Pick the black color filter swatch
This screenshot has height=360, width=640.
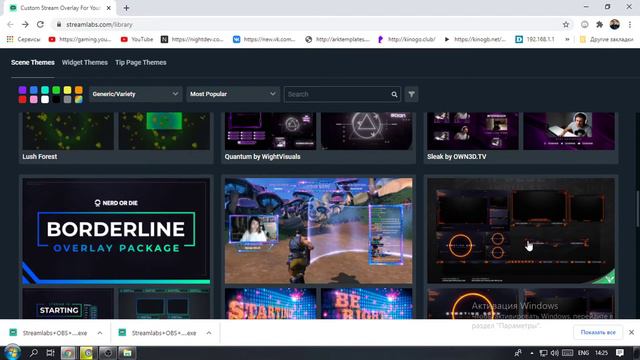coord(56,99)
